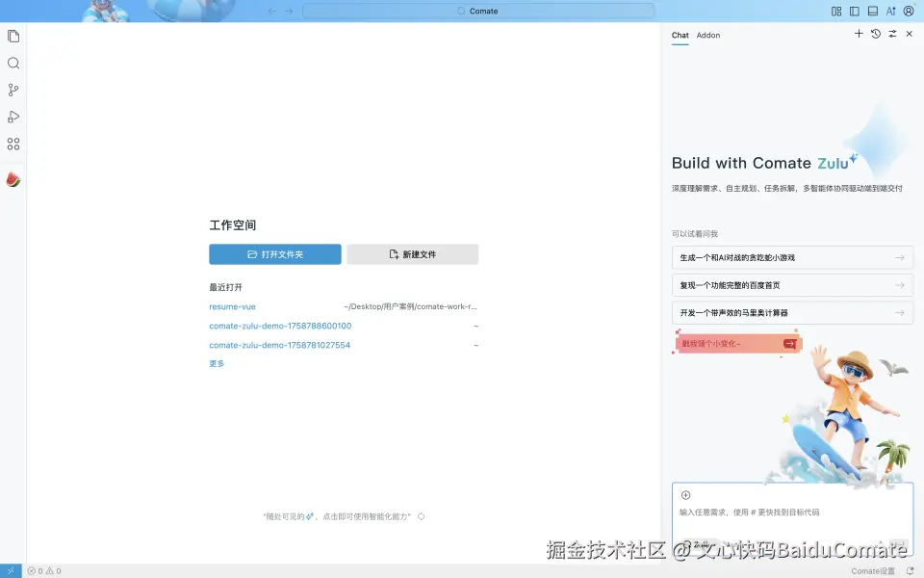This screenshot has height=578, width=924.
Task: Click the Build with Comate Zulu heading
Action: pyautogui.click(x=765, y=163)
